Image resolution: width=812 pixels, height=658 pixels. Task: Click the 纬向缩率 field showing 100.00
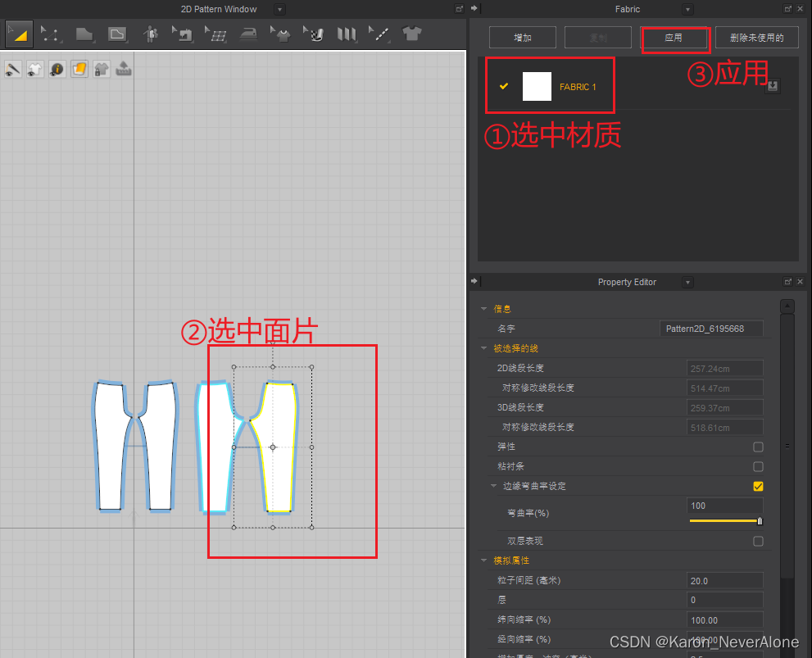point(724,620)
